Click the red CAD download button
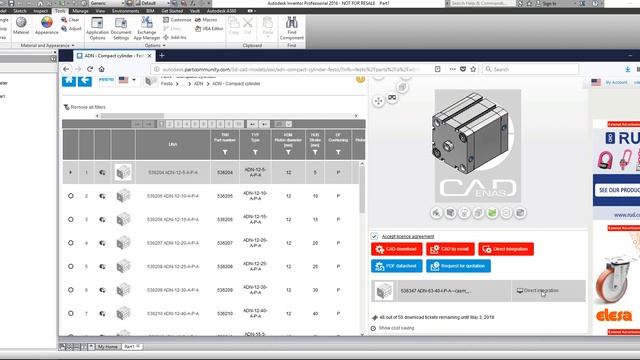 coord(397,249)
